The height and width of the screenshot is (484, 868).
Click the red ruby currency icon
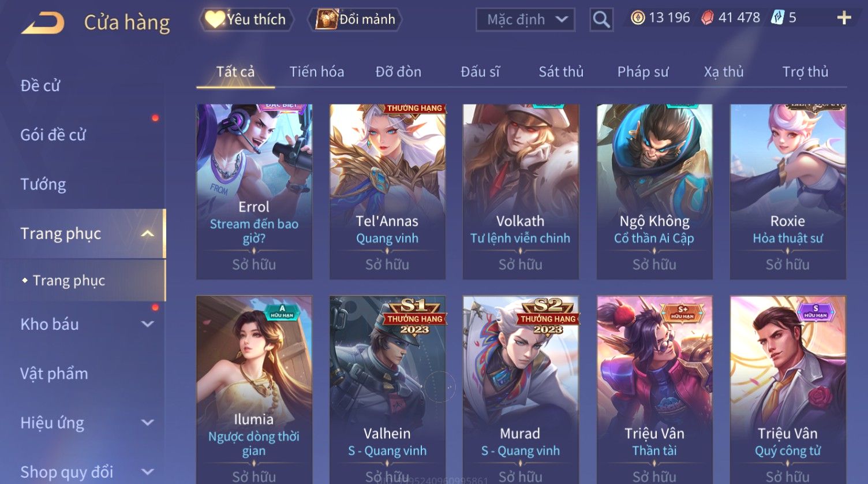point(707,18)
